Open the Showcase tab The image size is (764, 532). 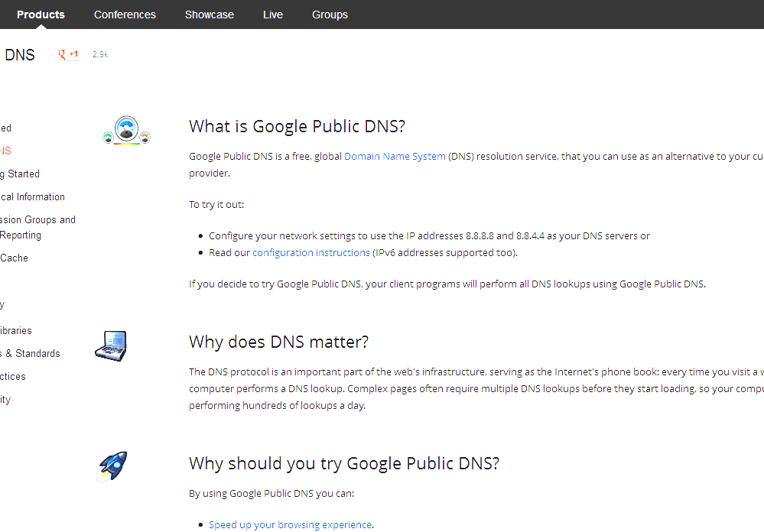point(210,15)
